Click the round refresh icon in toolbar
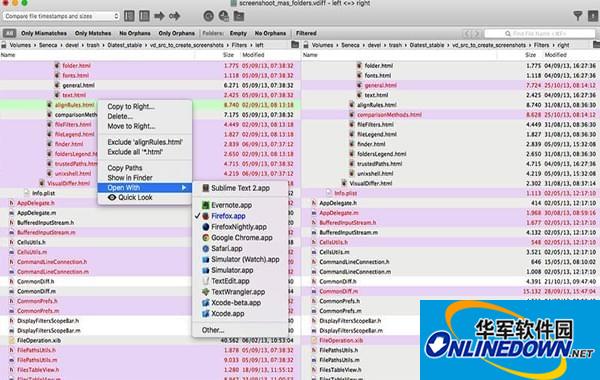Viewport: 600px width, 380px height. 209,16
